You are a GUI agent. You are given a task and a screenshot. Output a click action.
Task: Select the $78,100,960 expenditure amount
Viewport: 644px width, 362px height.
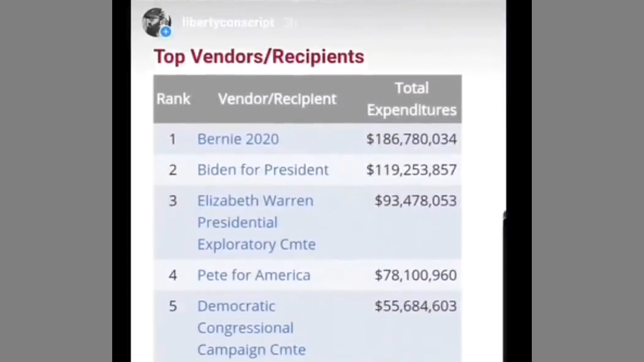point(416,275)
